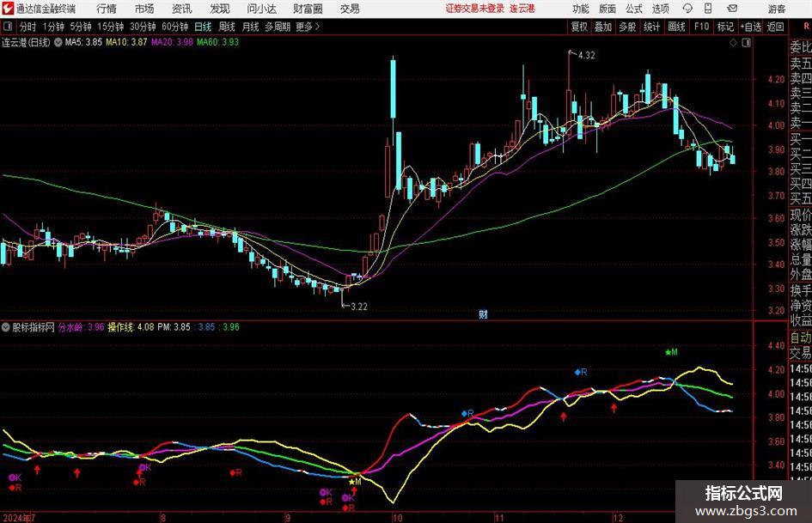Viewport: 812px width, 523px height.
Task: Click the MA10: 3.87 label
Action: 126,42
